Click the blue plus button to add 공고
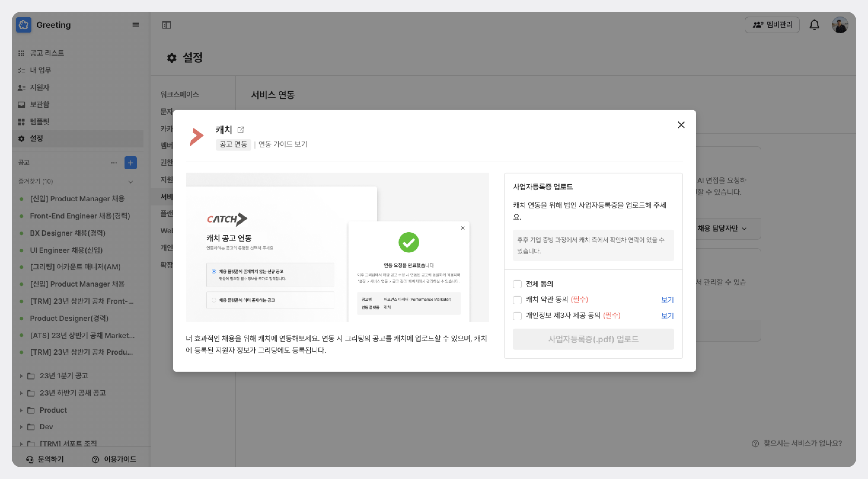 (x=130, y=163)
